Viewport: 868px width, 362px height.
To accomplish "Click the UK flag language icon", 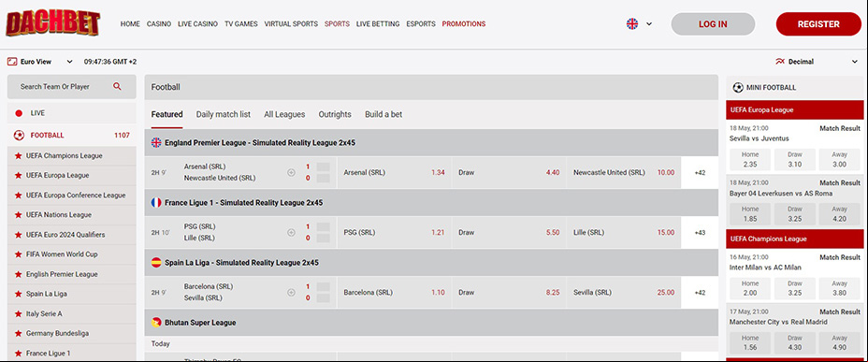I will pyautogui.click(x=632, y=23).
